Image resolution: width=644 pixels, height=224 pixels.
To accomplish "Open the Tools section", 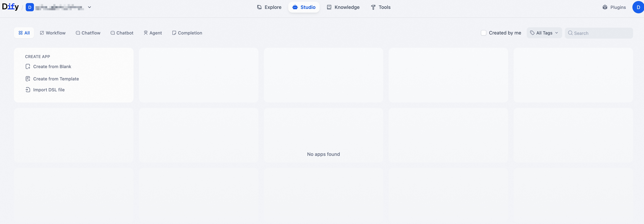I will [x=380, y=7].
